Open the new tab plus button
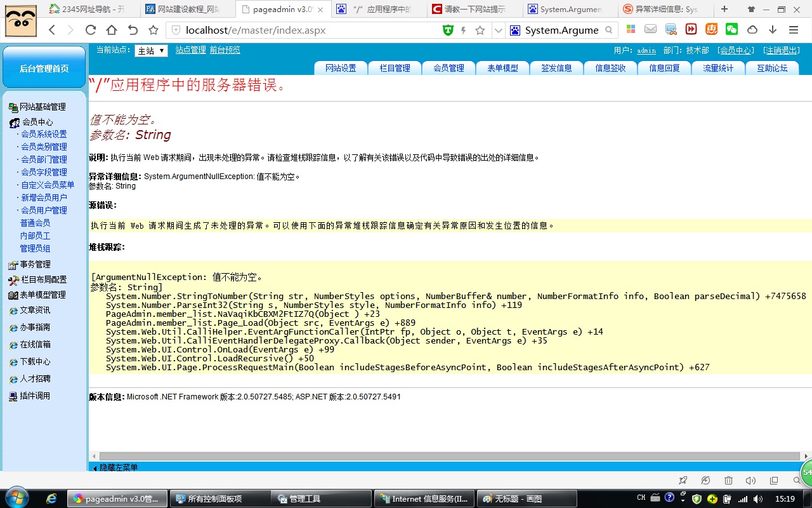The image size is (812, 508). pos(724,9)
